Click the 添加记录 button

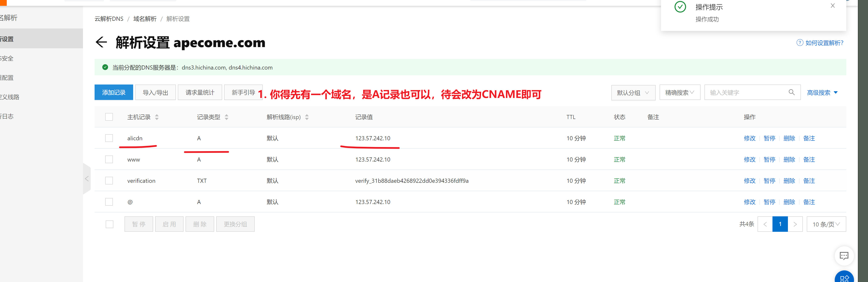pos(114,92)
